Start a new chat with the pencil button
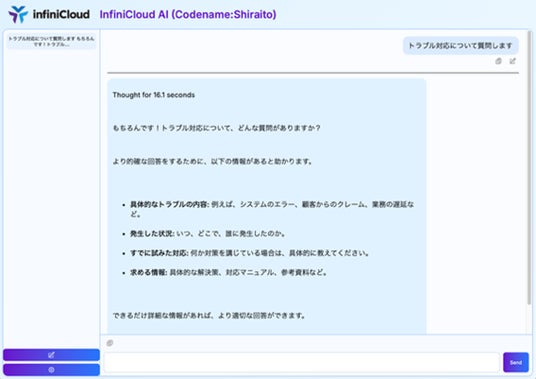536x379 pixels. 51,355
